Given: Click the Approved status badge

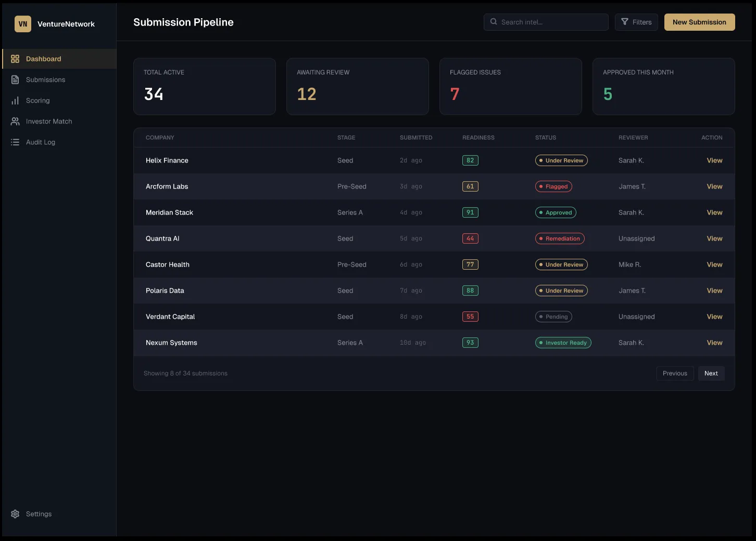Looking at the screenshot, I should pos(556,212).
